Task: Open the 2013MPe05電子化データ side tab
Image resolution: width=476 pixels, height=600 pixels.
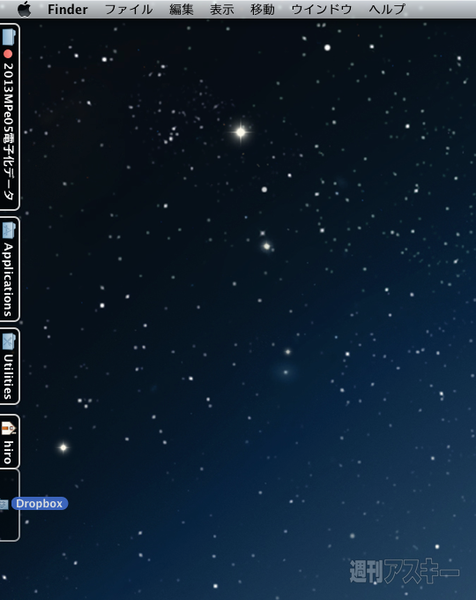Action: pyautogui.click(x=9, y=117)
